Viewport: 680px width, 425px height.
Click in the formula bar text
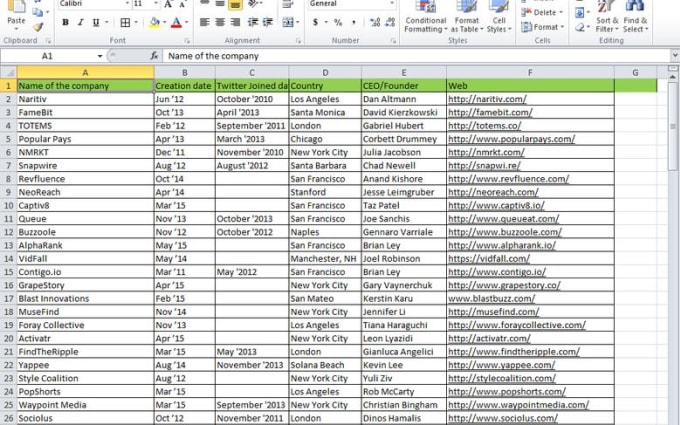click(x=213, y=56)
